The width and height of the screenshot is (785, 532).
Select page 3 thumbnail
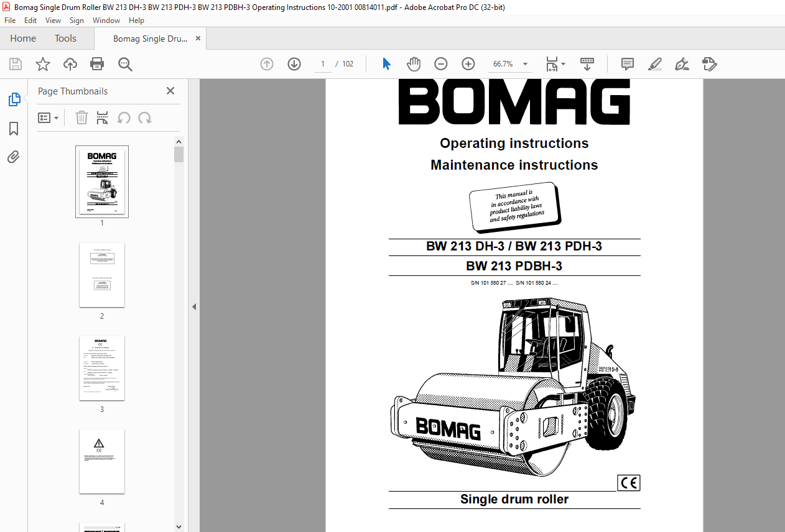[x=102, y=368]
